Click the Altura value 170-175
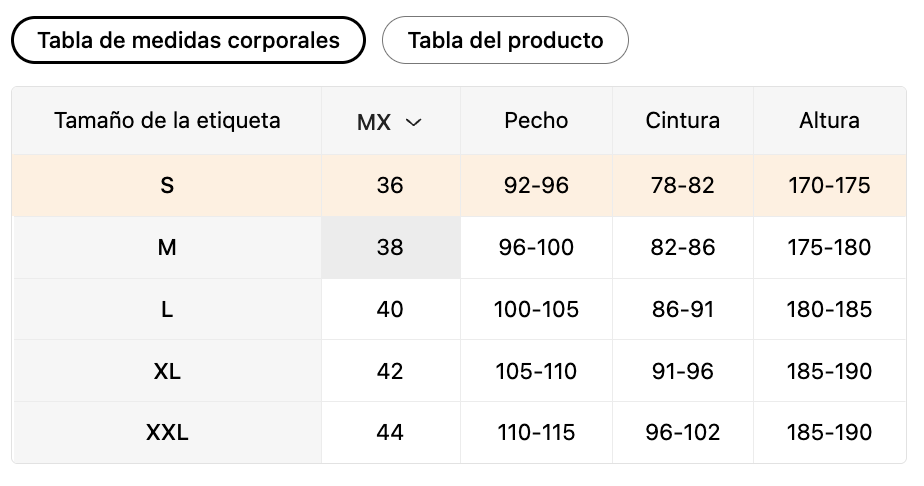 click(829, 186)
